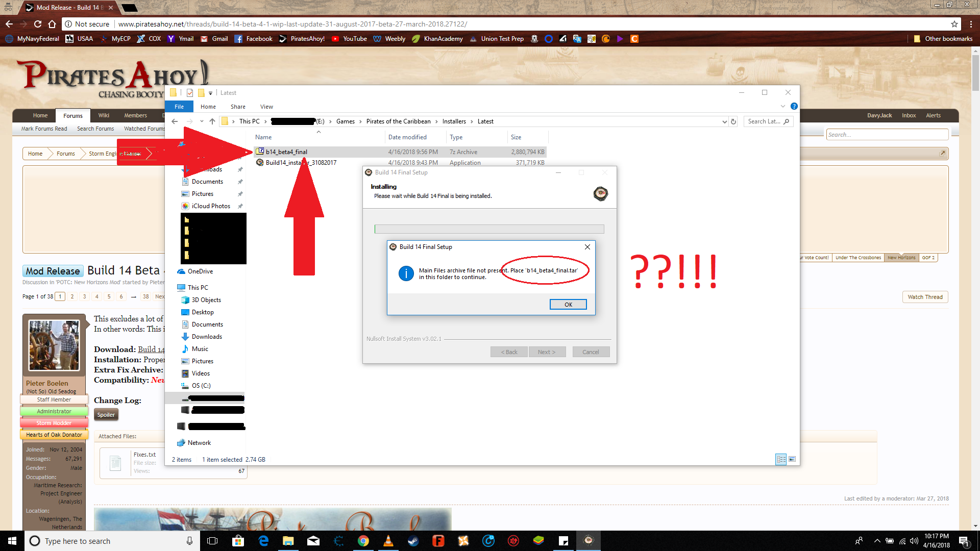Open the Weebly bookmark
The height and width of the screenshot is (551, 980).
389,39
